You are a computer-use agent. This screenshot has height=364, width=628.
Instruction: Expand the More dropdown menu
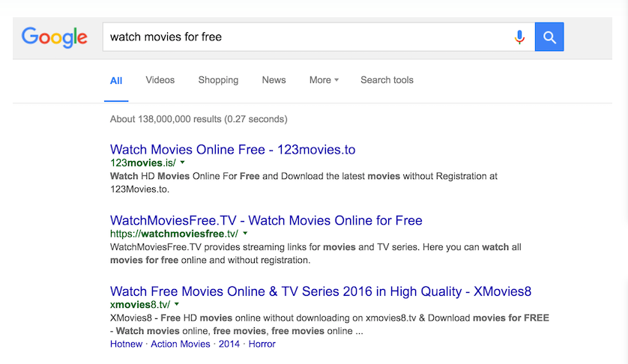coord(324,80)
